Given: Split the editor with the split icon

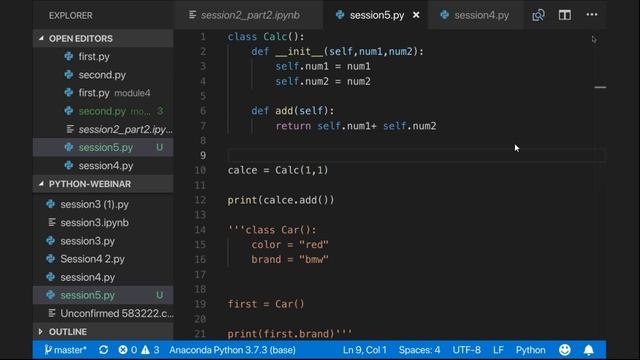Looking at the screenshot, I should coord(565,15).
